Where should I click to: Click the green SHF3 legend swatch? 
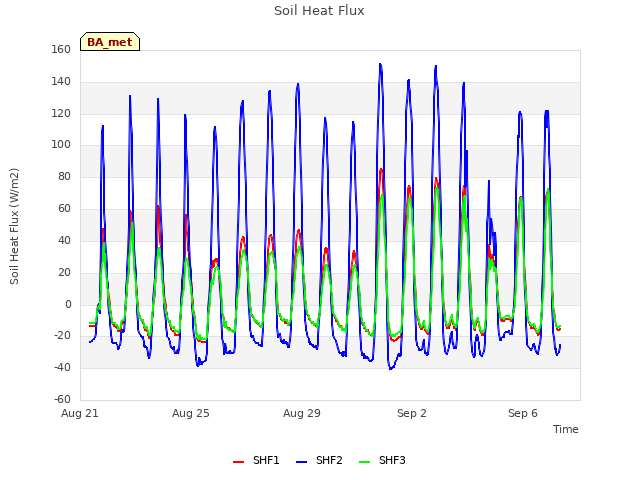pyautogui.click(x=364, y=462)
